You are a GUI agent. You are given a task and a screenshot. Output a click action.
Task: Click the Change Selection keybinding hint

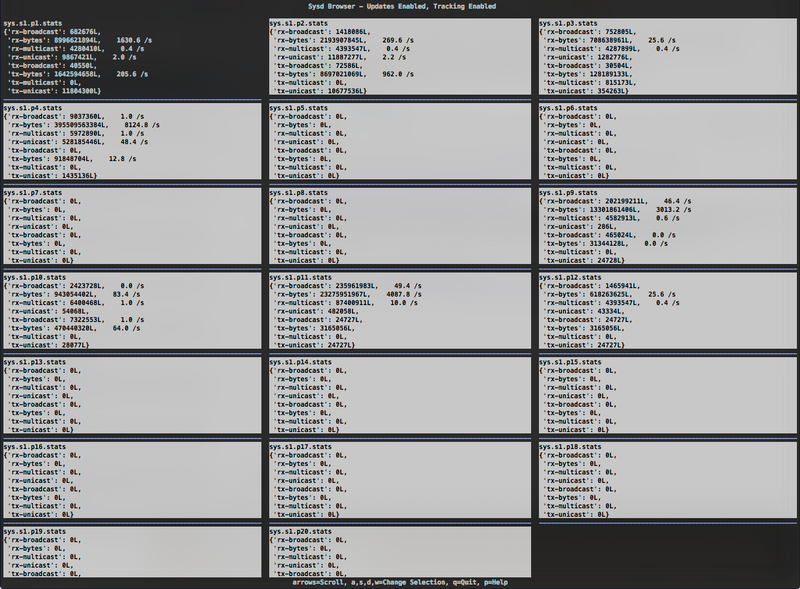pos(395,584)
